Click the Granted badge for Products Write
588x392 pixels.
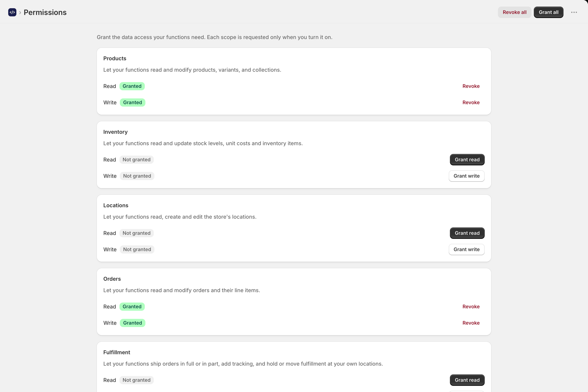tap(133, 102)
